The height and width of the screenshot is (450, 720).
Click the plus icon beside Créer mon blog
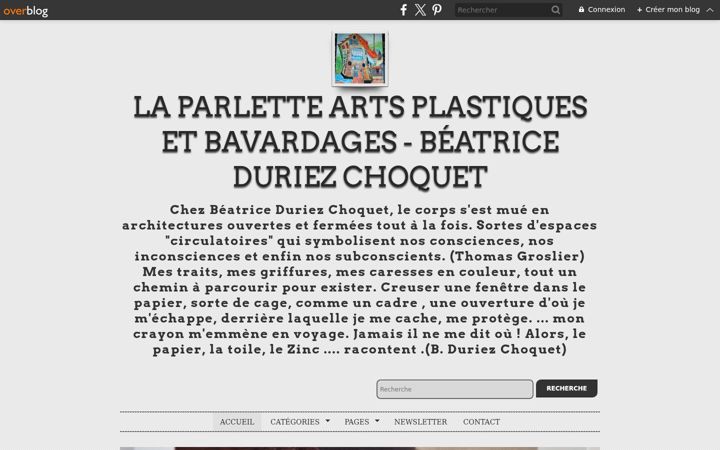pyautogui.click(x=639, y=10)
